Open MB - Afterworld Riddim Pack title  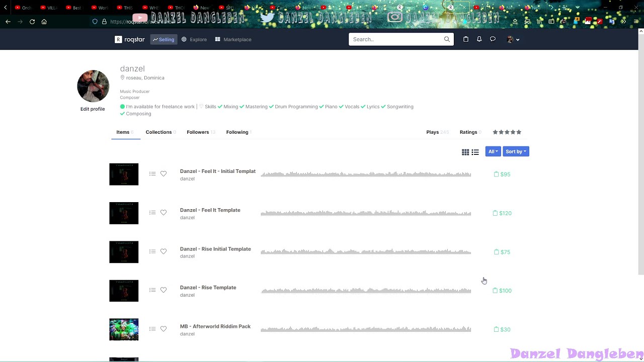(x=215, y=326)
